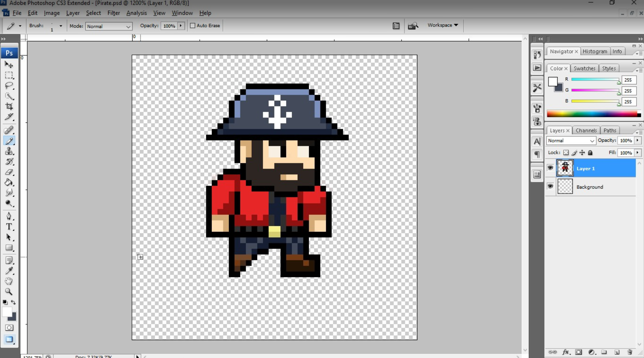Open the Tool Presets panel icon

tap(537, 88)
